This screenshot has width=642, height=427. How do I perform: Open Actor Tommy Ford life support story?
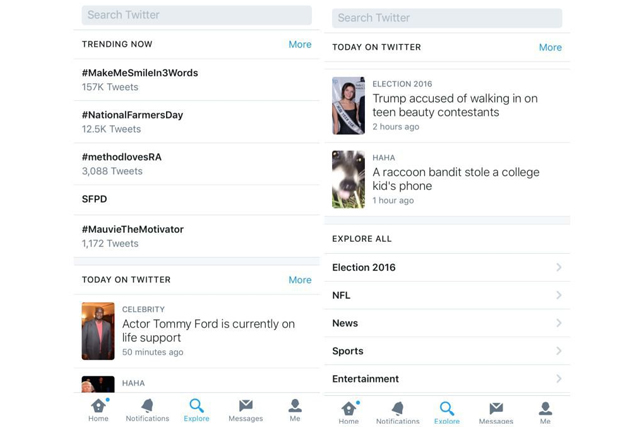tap(197, 331)
